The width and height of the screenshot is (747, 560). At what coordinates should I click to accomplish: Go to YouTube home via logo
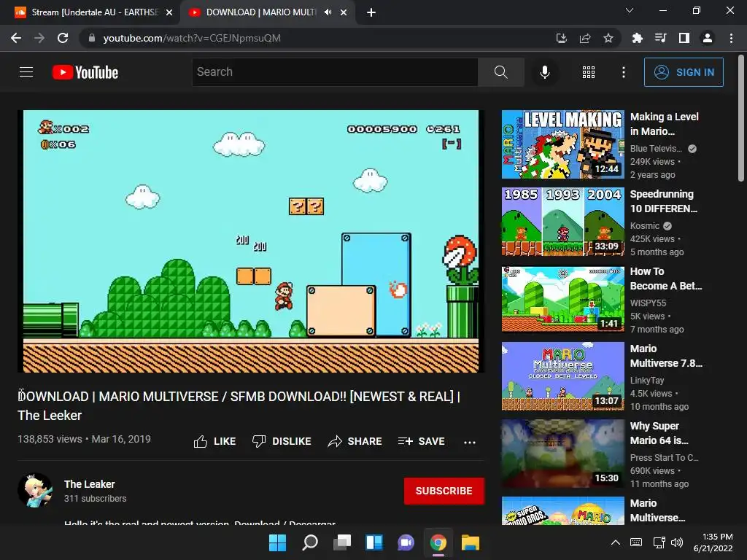[x=85, y=72]
